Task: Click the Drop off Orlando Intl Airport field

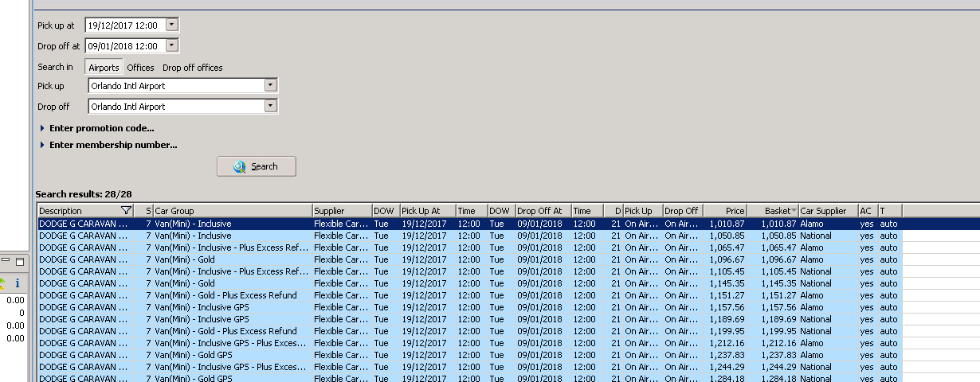Action: tap(176, 106)
